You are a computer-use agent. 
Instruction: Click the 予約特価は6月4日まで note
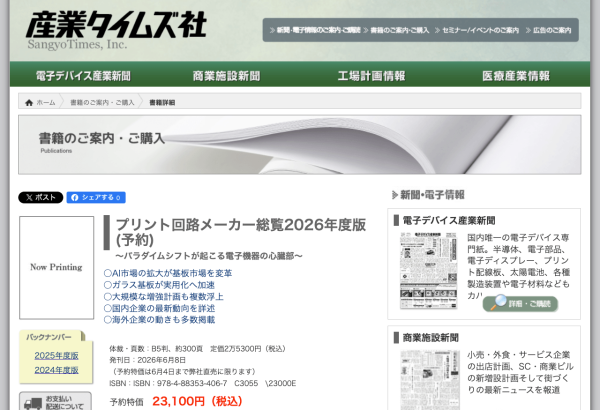(183, 372)
